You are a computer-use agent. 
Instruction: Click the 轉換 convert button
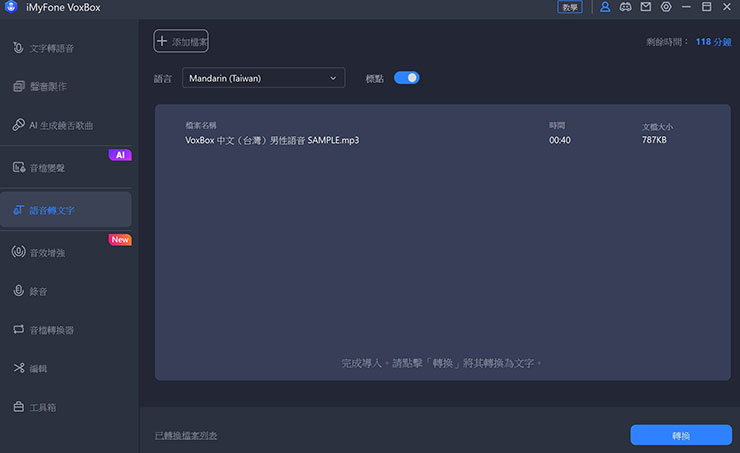[681, 435]
